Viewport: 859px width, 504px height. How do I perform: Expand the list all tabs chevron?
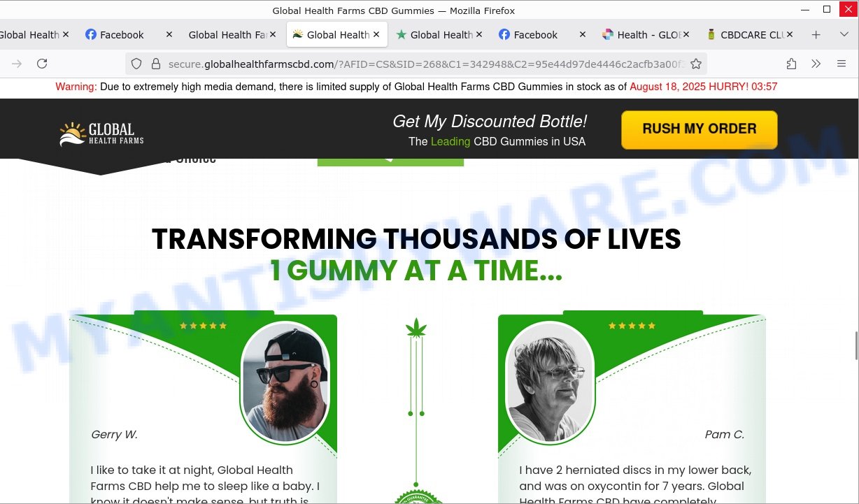tap(844, 34)
